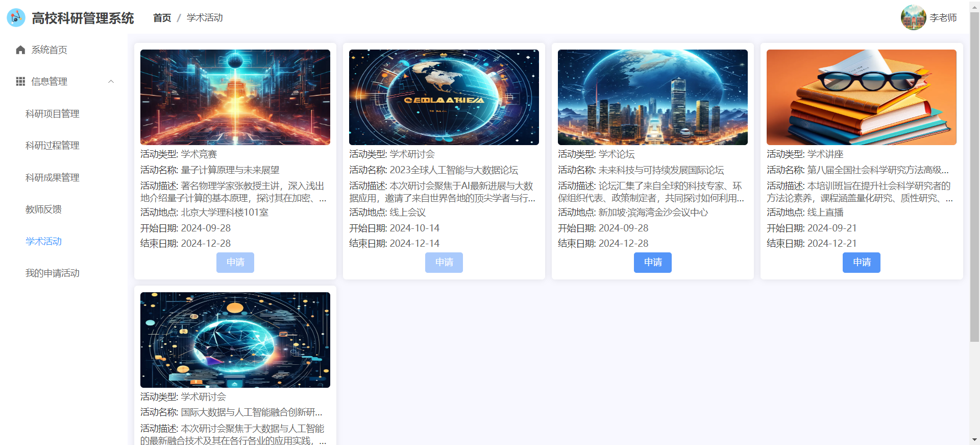The width and height of the screenshot is (980, 445).
Task: Click 李老师 username text
Action: 943,18
